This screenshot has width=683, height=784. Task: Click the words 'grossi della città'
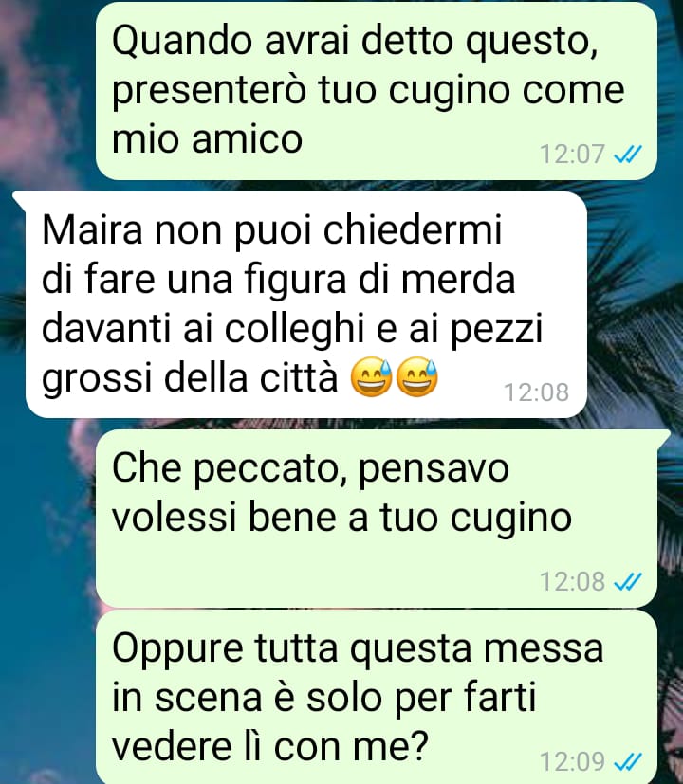[x=190, y=378]
